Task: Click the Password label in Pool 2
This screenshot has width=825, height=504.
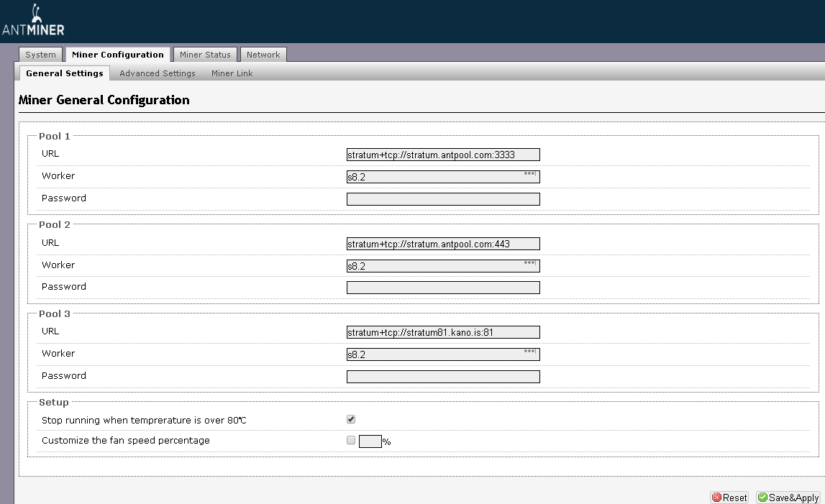Action: tap(64, 287)
